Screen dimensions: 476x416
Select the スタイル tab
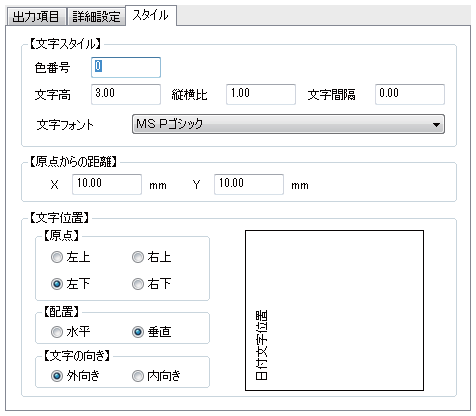151,15
